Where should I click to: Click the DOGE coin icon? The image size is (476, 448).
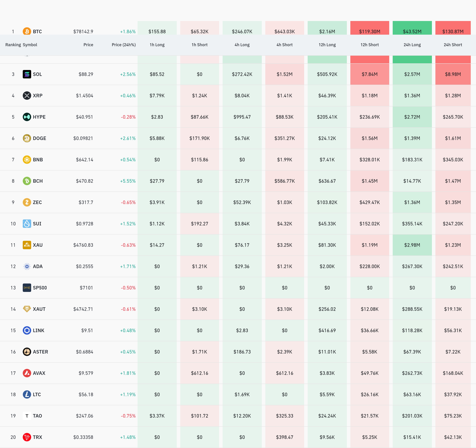tap(27, 138)
